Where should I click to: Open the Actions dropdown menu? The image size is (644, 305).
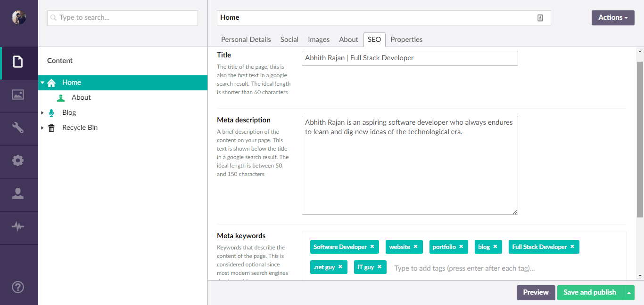point(613,18)
